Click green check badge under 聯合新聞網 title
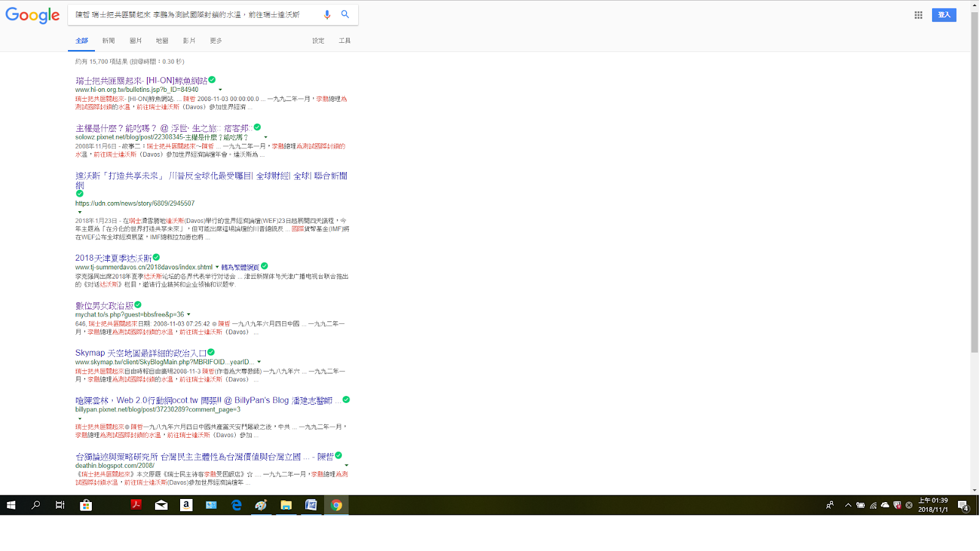The width and height of the screenshot is (980, 551). pos(80,193)
